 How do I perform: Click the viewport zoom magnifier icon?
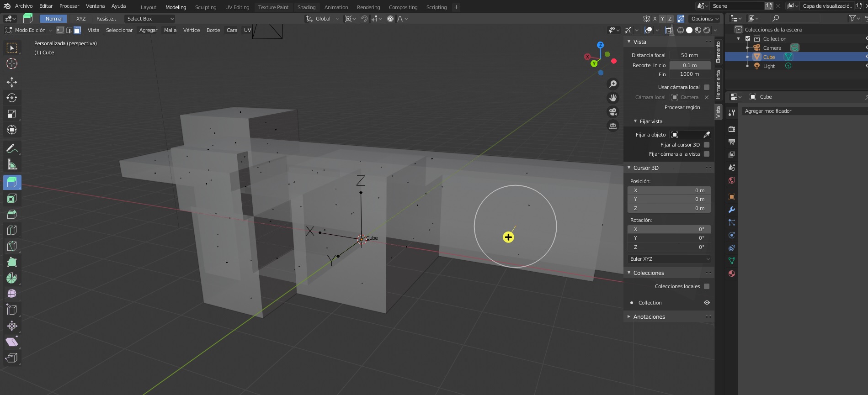tap(613, 84)
